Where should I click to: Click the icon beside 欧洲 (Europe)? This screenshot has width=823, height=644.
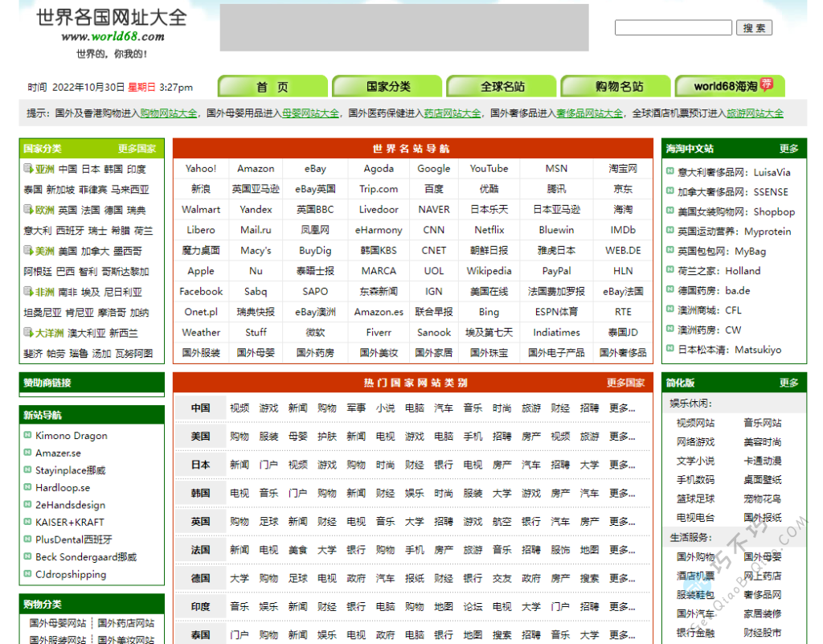(x=28, y=210)
